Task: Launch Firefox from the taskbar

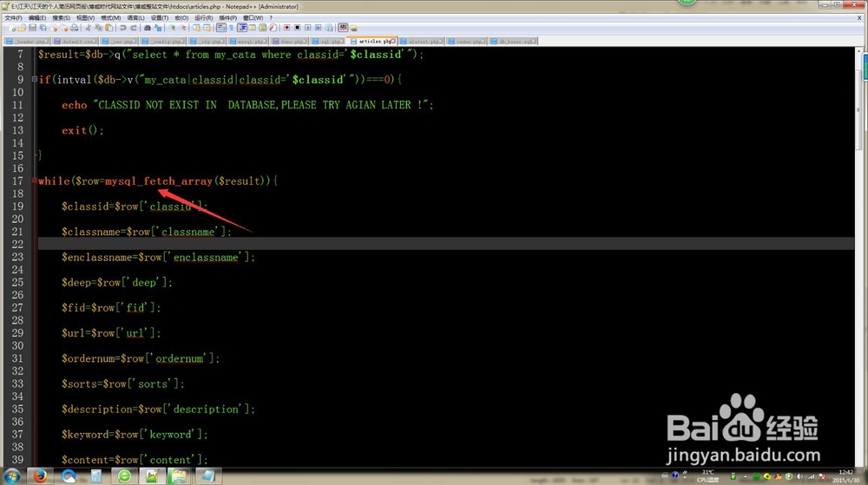Action: 40,475
